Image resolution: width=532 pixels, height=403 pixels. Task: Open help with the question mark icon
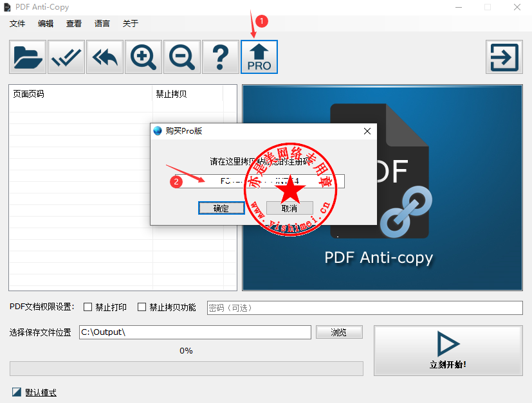tap(221, 57)
